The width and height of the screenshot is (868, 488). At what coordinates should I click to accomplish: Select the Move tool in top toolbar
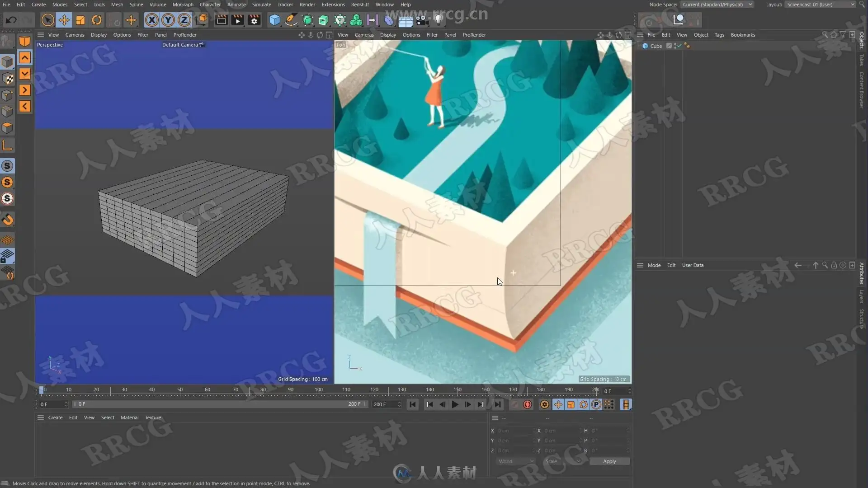(x=64, y=20)
